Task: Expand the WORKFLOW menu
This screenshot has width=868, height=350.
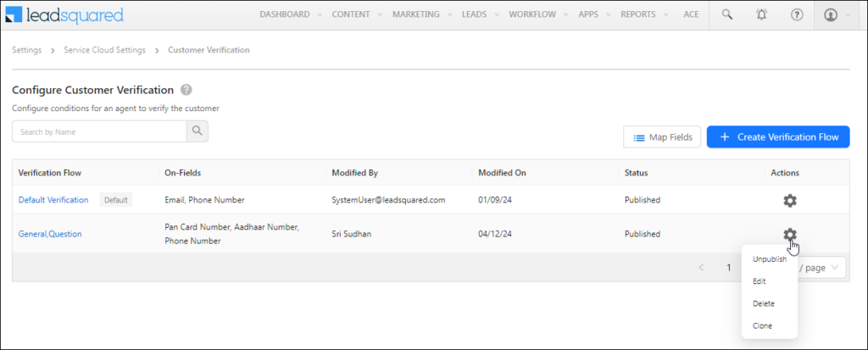Action: 538,15
